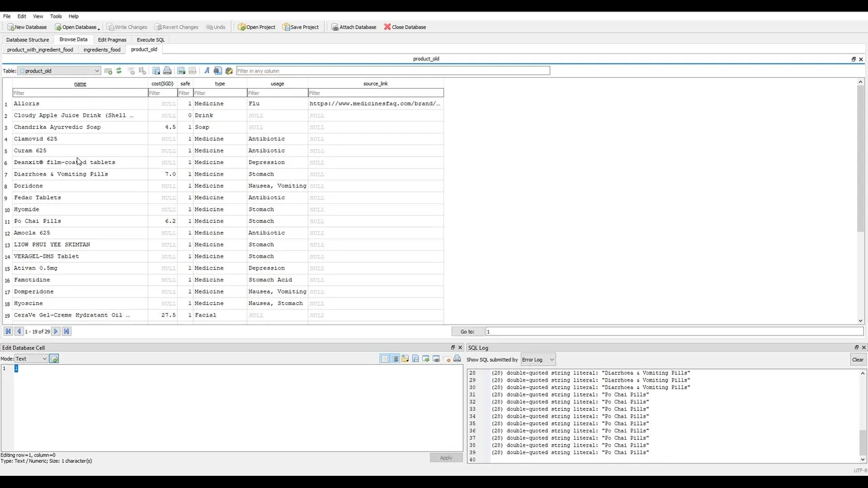The width and height of the screenshot is (868, 488).
Task: Sort by the name column header
Action: coord(80,83)
